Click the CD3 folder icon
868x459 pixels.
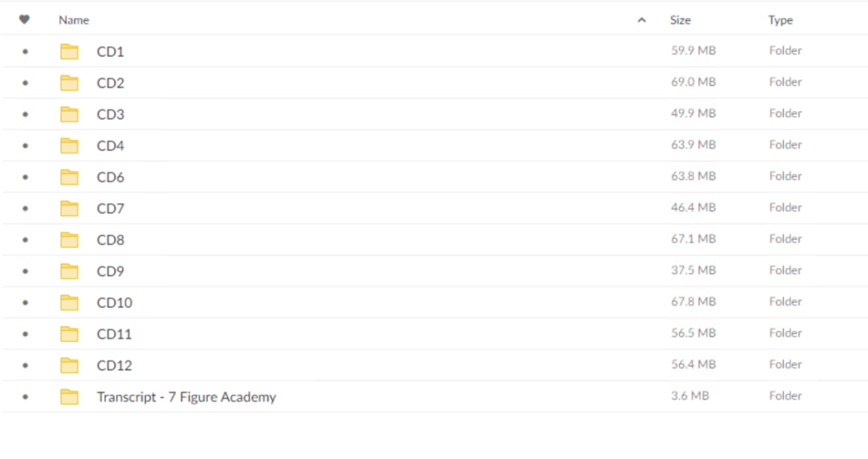coord(70,115)
